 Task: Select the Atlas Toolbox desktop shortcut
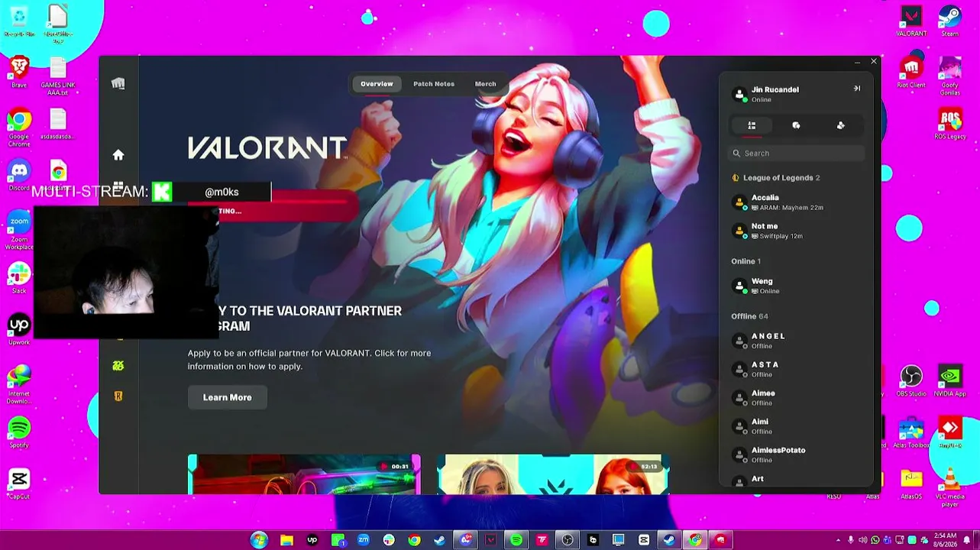911,432
